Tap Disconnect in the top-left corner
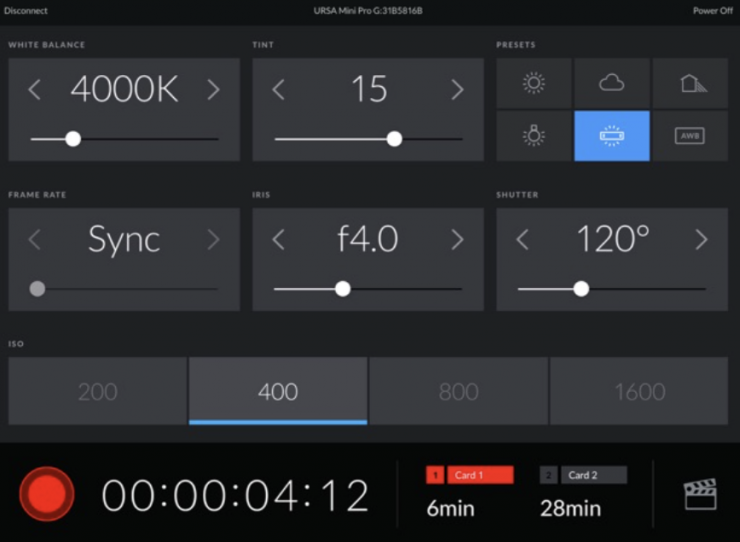The image size is (740, 542). [26, 11]
